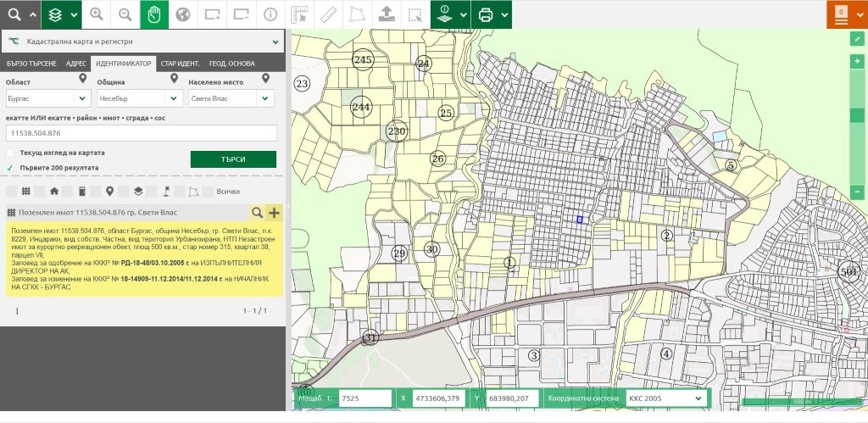Open the СТАР ИДЕНТ. tab
Viewport: 868px width, 423px height.
coord(181,64)
